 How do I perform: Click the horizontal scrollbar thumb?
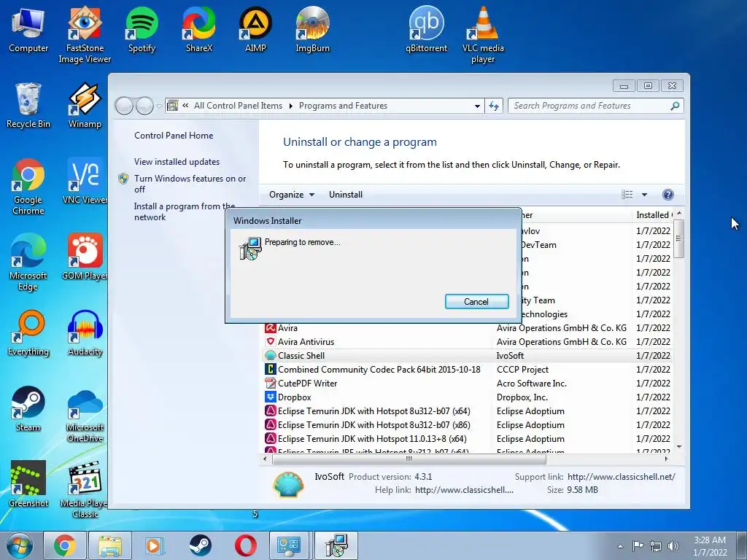point(409,459)
